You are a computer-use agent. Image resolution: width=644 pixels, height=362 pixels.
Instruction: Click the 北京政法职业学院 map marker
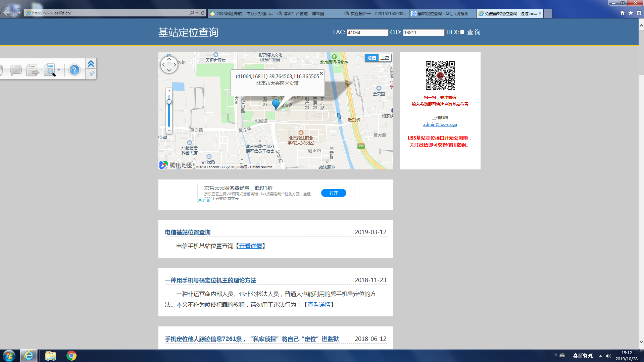pos(301,133)
